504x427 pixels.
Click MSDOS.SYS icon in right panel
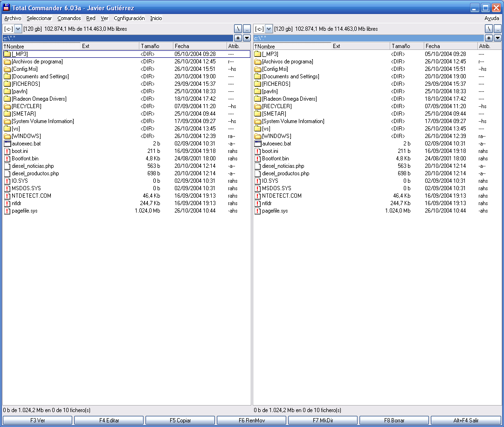[258, 188]
